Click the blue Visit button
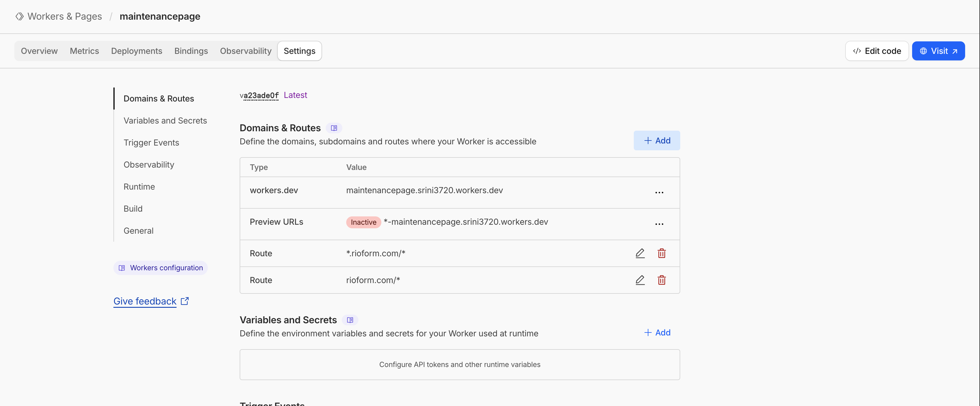980x406 pixels. (938, 51)
